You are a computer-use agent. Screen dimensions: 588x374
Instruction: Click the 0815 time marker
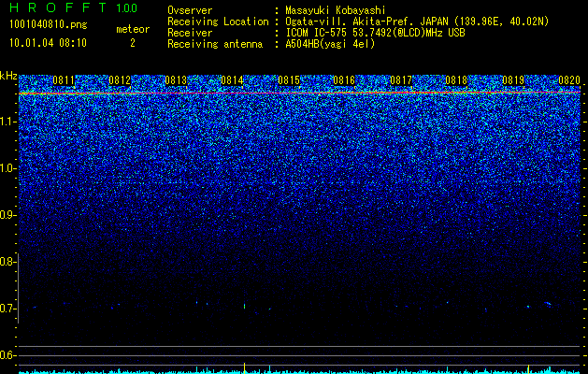[x=289, y=80]
